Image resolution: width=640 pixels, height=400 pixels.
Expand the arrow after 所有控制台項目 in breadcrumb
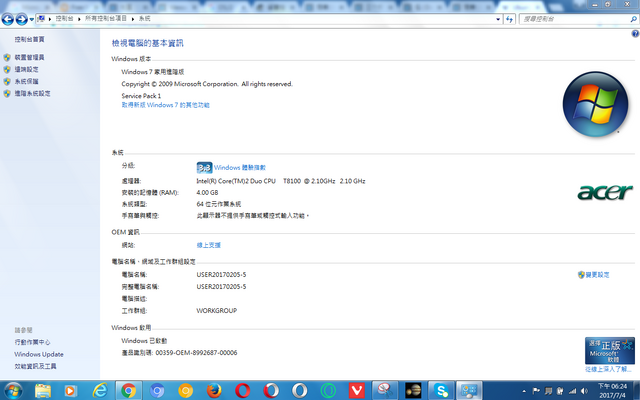point(133,19)
